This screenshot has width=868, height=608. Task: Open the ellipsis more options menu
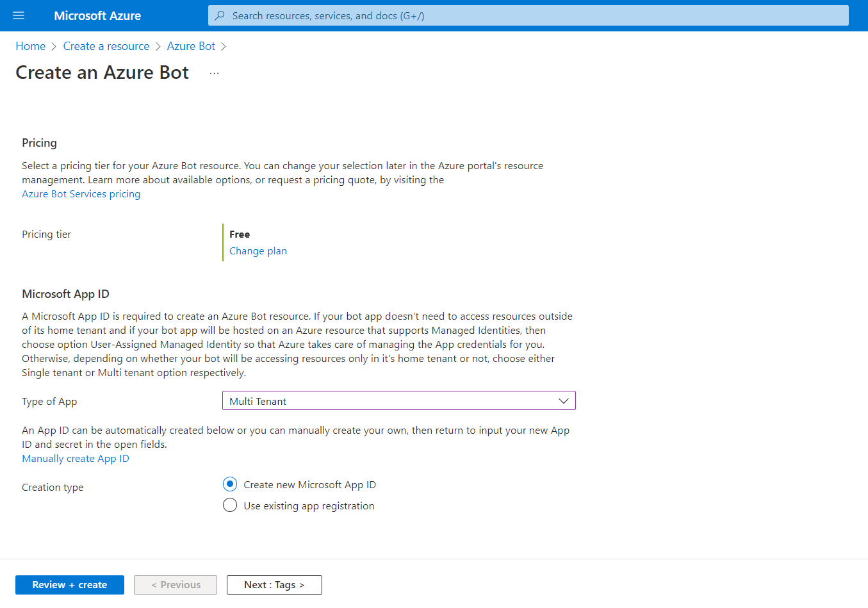[x=214, y=73]
